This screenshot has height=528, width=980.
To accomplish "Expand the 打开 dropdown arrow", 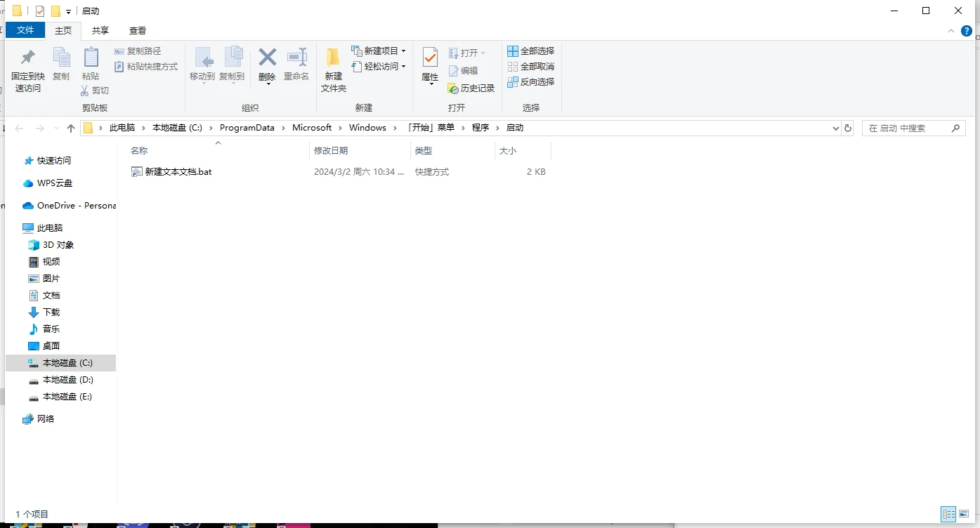I will tap(482, 51).
